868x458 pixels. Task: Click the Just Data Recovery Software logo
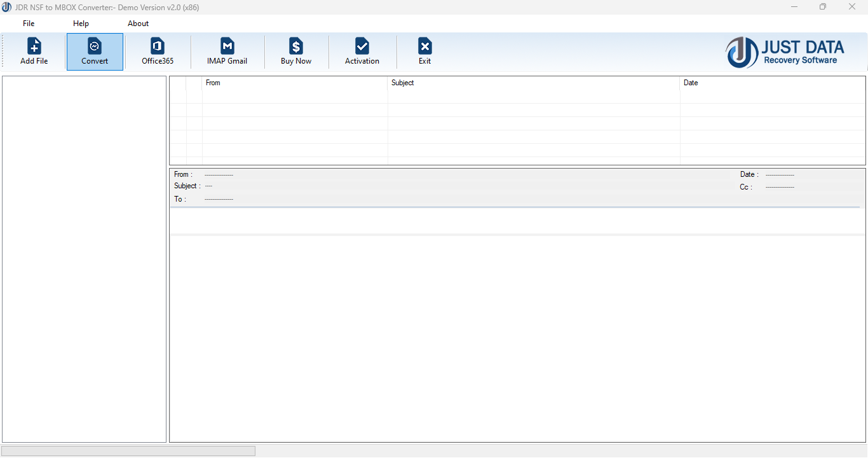(x=785, y=52)
